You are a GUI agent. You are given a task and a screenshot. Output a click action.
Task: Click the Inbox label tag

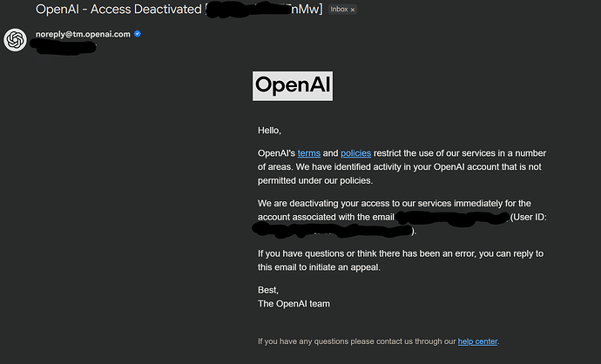339,10
